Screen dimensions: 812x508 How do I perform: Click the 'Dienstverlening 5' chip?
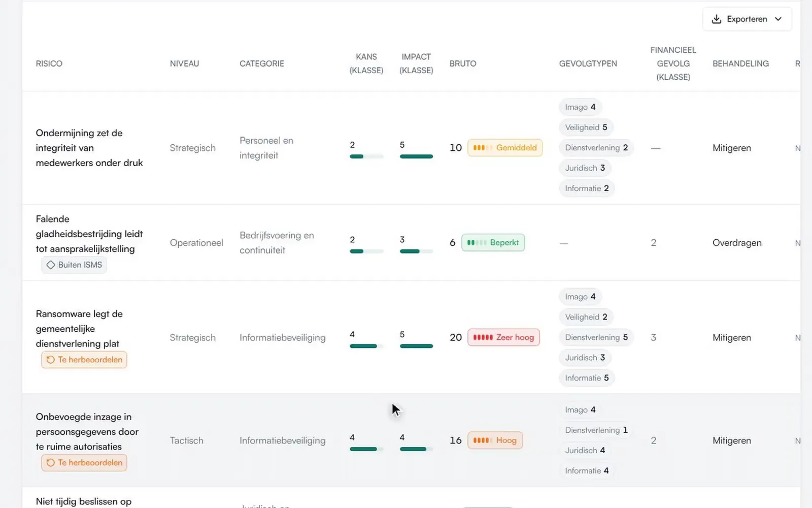point(596,337)
